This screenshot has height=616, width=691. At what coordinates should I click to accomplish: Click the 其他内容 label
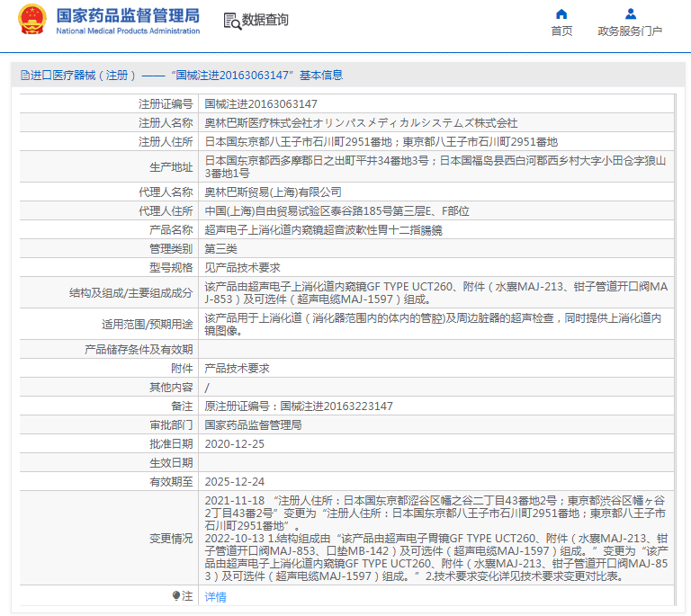click(171, 387)
